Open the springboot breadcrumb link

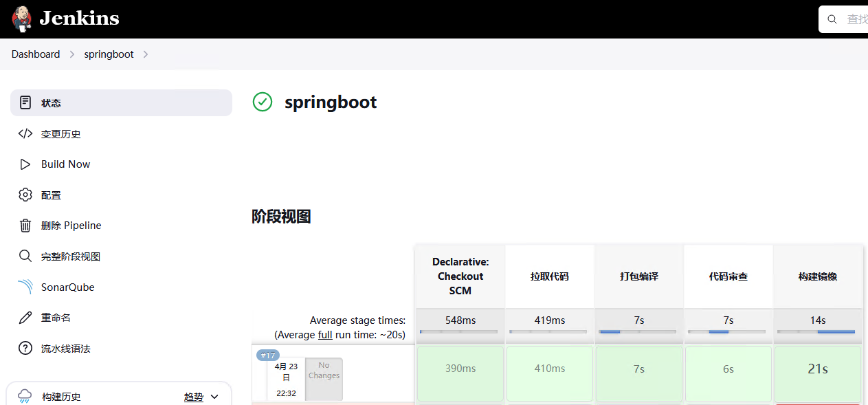click(x=109, y=54)
